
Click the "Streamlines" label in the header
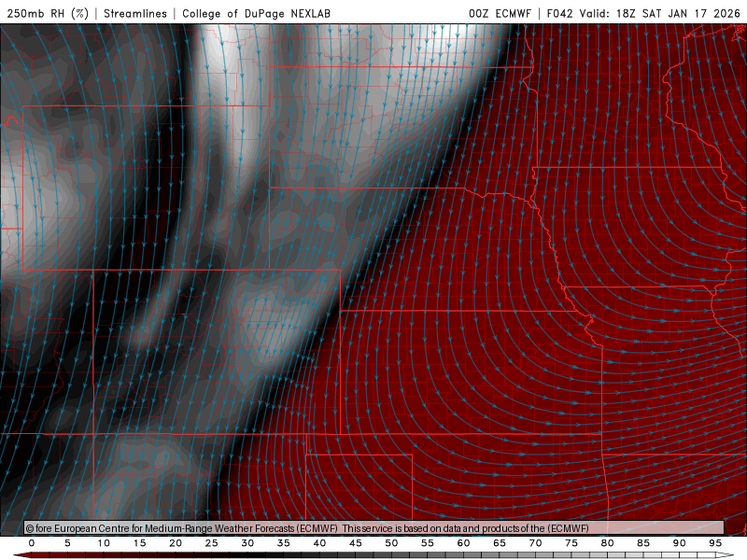pos(135,13)
